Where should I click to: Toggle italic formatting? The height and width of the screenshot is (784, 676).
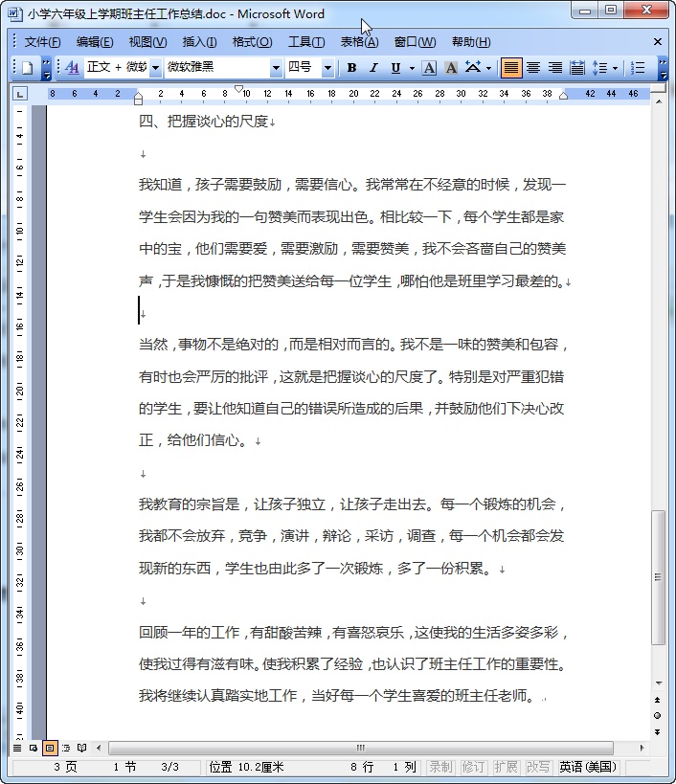pyautogui.click(x=373, y=68)
